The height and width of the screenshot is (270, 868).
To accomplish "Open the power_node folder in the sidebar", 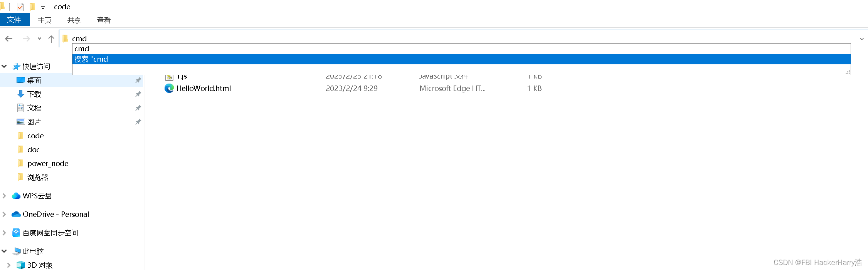I will click(x=48, y=163).
